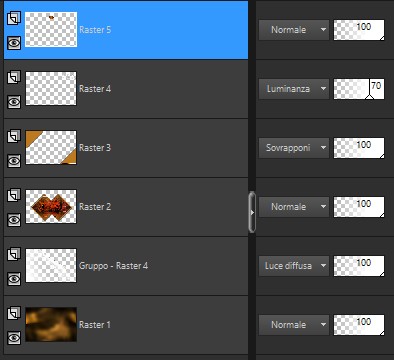Click the 70 opacity slider of Raster 4
Viewport: 394px width, 360px height.
point(359,89)
